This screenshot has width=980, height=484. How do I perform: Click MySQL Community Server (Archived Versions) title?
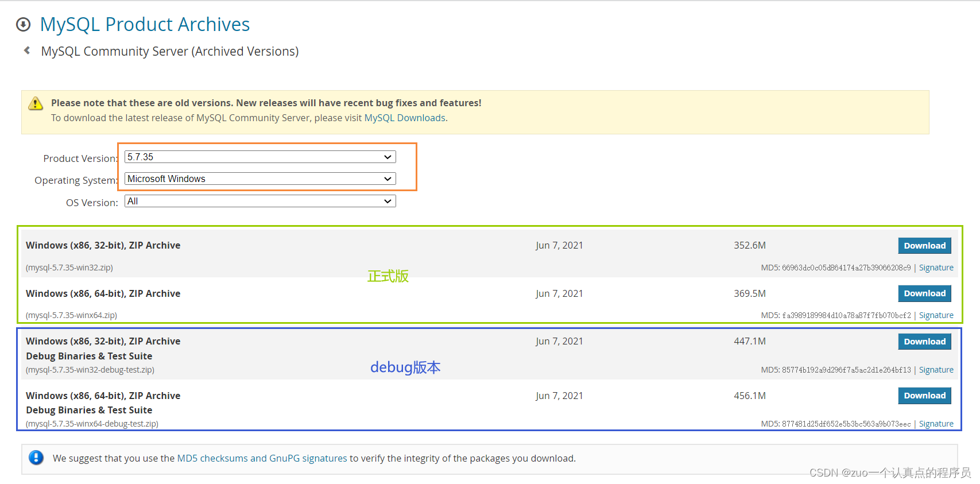coord(170,51)
